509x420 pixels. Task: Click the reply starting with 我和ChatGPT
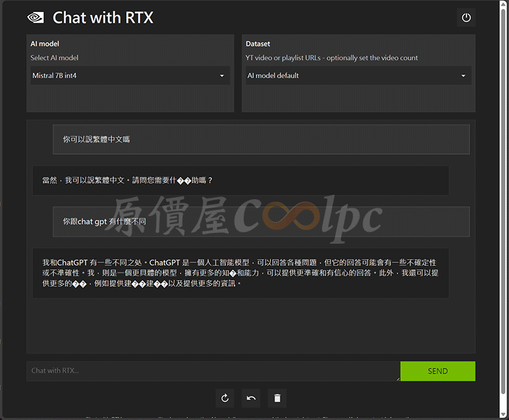click(241, 273)
